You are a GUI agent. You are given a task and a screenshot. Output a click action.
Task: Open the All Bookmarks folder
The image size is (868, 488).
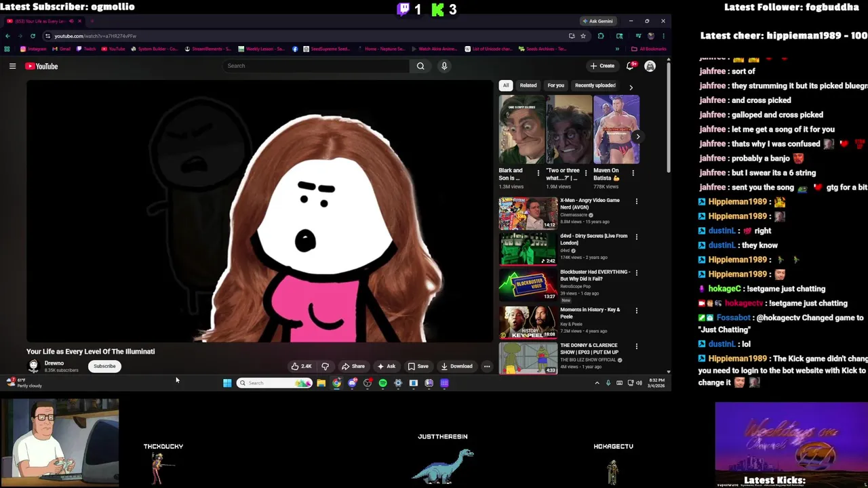tap(648, 49)
